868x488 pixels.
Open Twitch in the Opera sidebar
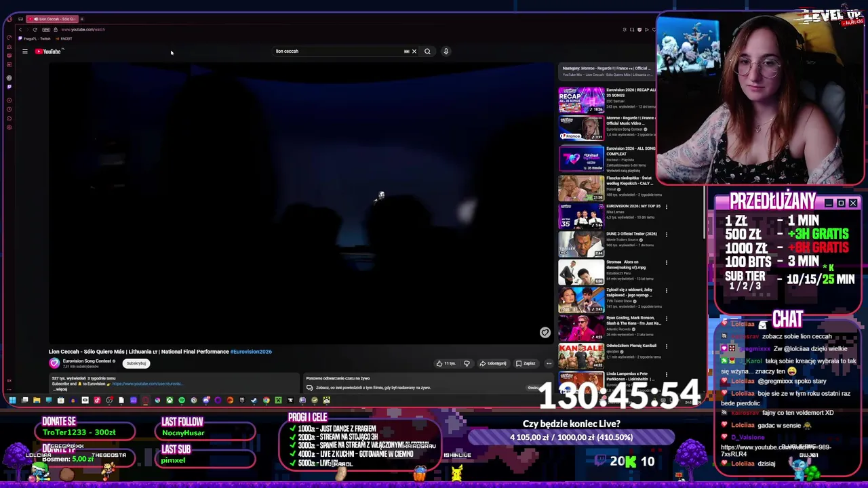(x=9, y=87)
